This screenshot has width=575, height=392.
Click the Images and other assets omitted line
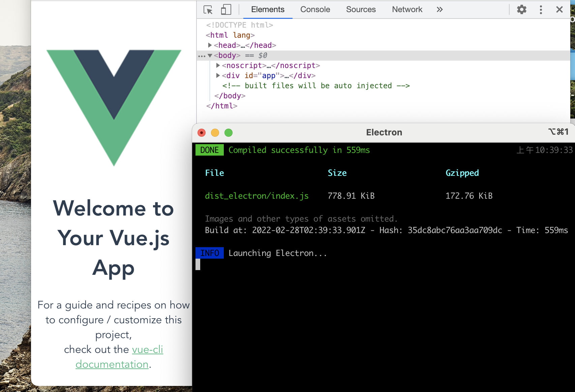301,219
